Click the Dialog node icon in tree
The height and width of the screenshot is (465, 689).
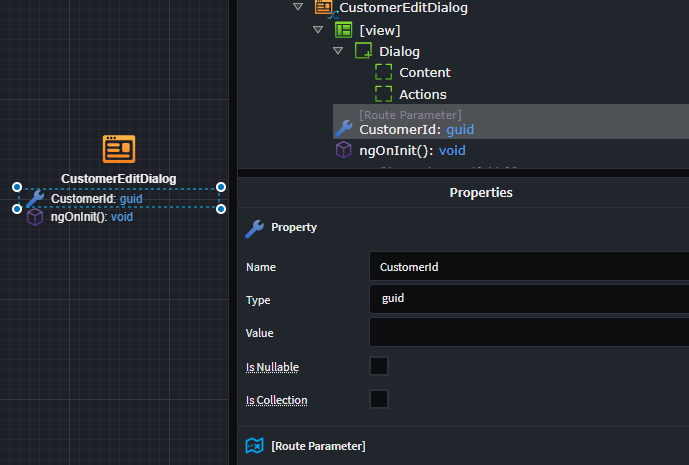pyautogui.click(x=363, y=51)
